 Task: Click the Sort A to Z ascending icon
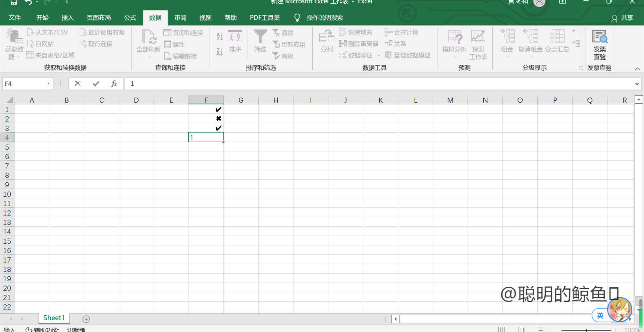220,37
